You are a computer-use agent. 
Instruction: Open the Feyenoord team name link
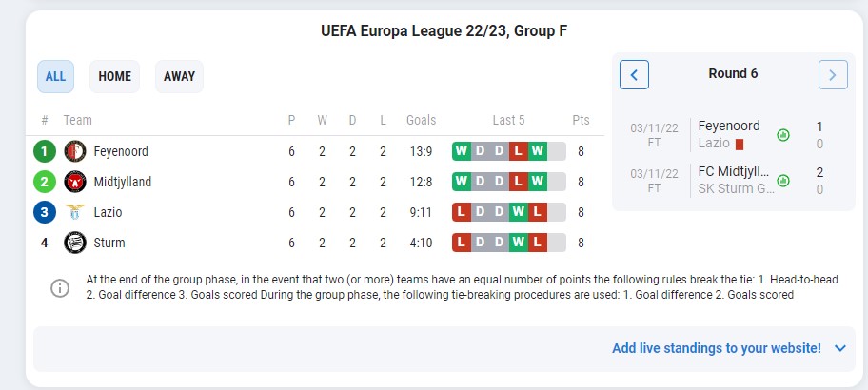click(121, 151)
